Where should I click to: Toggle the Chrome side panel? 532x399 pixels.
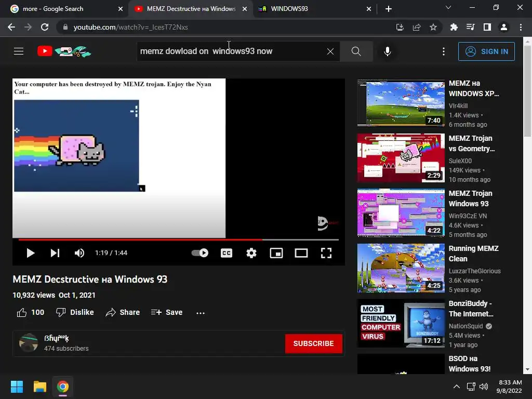[x=487, y=27]
